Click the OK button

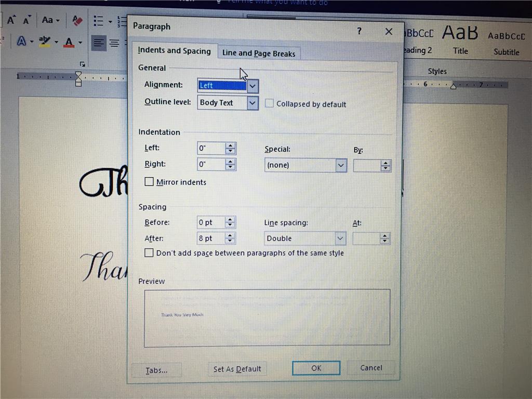click(316, 368)
